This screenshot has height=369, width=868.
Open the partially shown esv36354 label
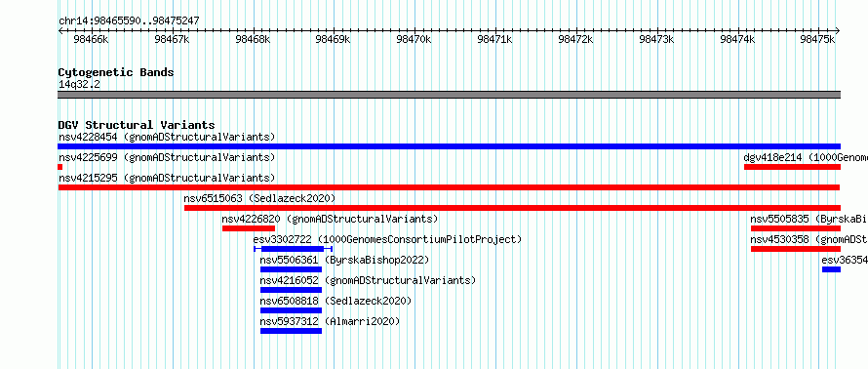pos(845,260)
